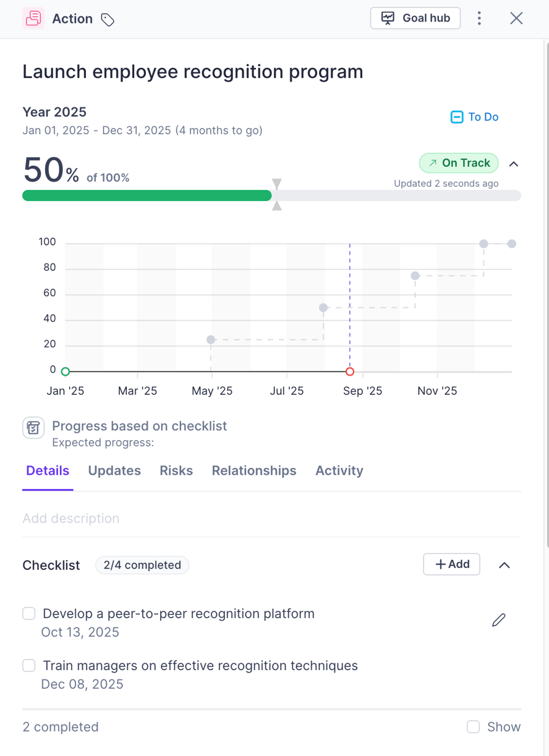Toggle the Show completed checkbox
The height and width of the screenshot is (756, 549).
(x=474, y=727)
